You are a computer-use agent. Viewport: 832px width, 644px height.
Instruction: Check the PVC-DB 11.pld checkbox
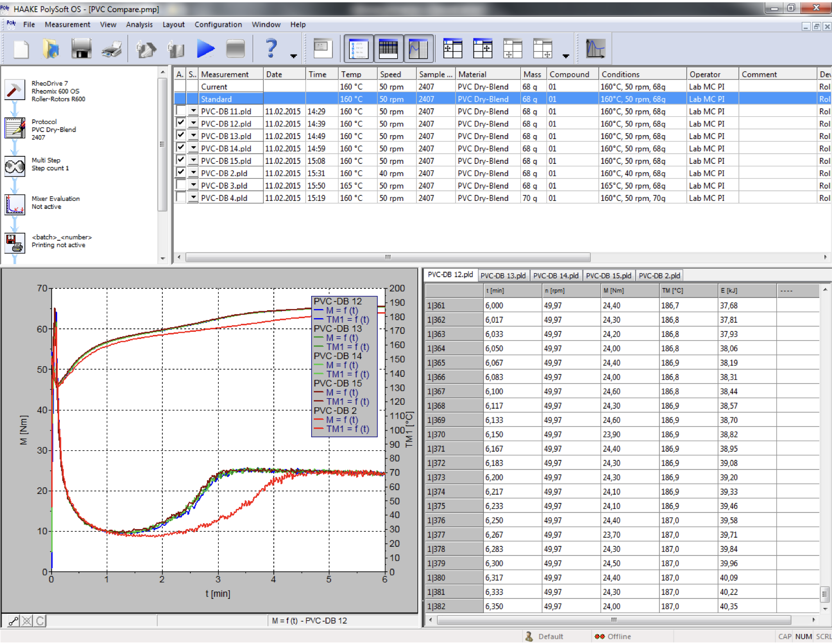point(181,111)
